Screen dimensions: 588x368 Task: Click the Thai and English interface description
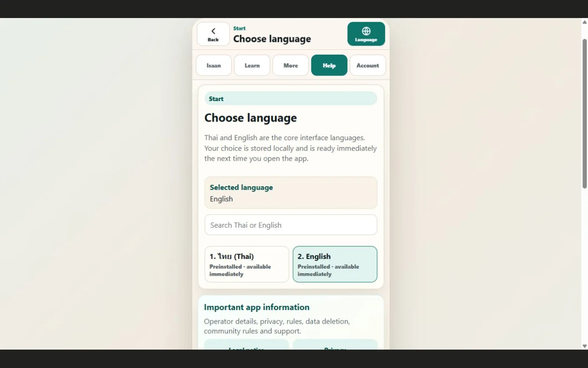290,148
